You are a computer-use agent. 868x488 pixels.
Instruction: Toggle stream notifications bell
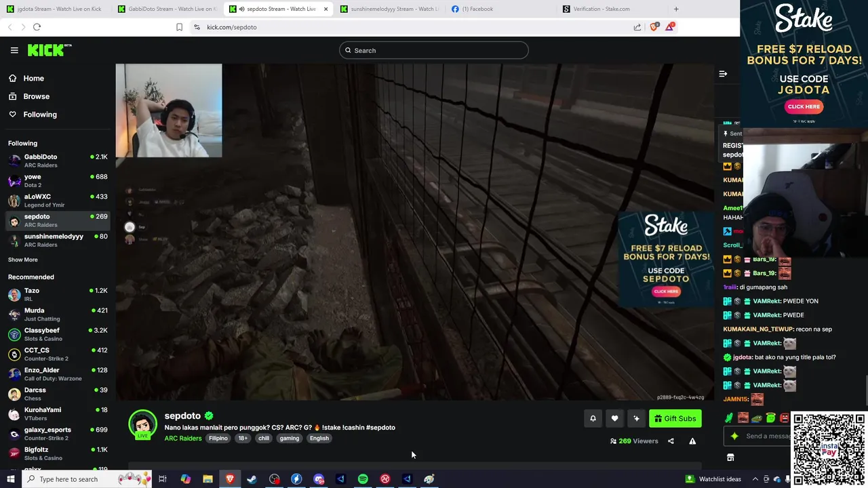593,418
